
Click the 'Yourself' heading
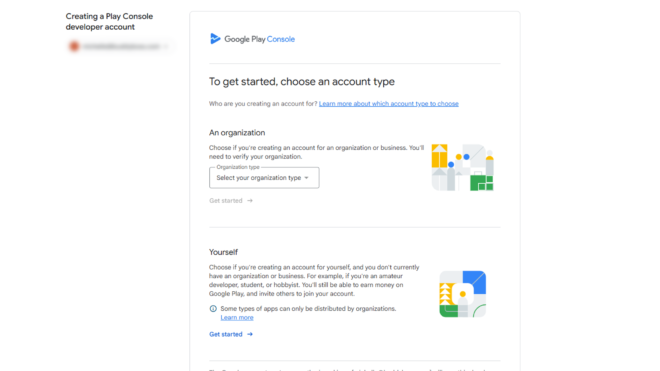224,252
